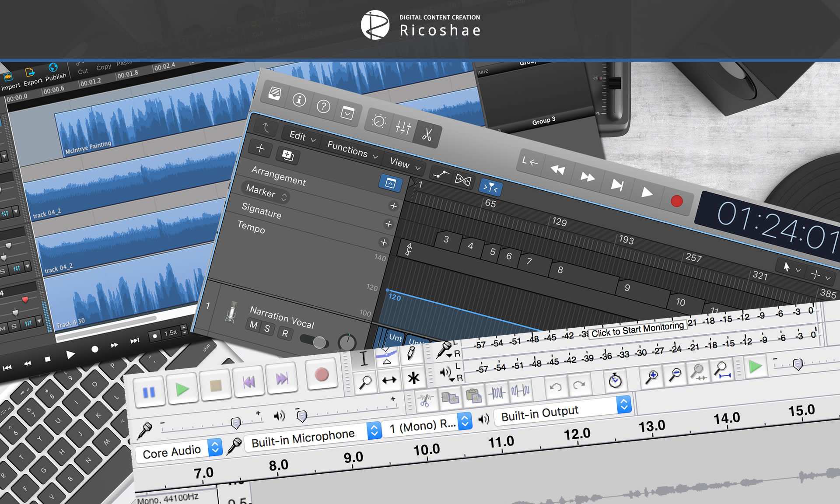This screenshot has height=504, width=840.
Task: Click the Logic Play transport button
Action: 647,192
